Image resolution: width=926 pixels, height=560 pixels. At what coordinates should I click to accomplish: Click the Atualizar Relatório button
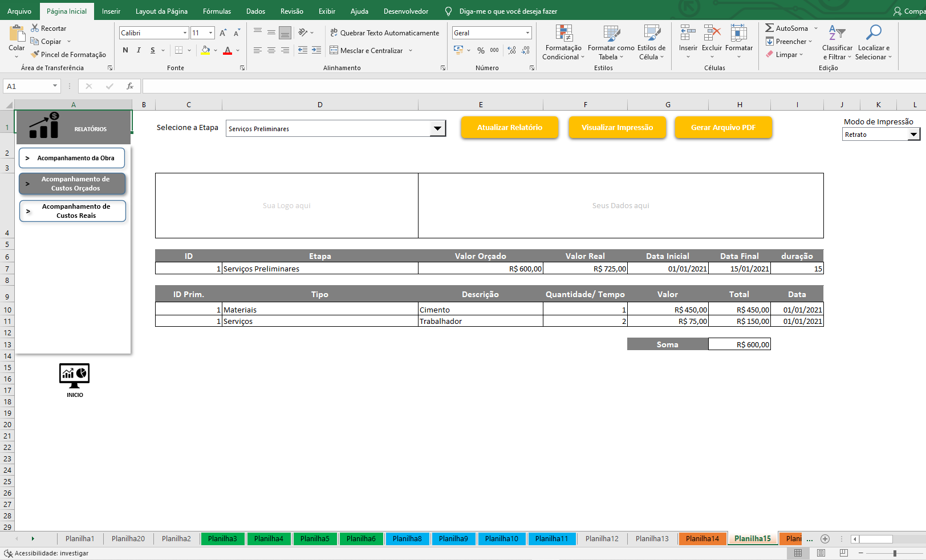tap(509, 128)
